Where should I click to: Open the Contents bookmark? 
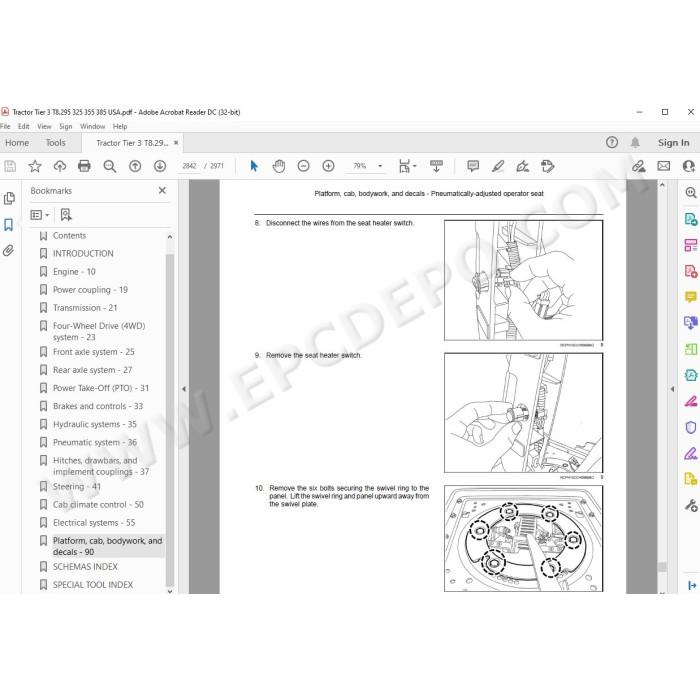[x=69, y=235]
